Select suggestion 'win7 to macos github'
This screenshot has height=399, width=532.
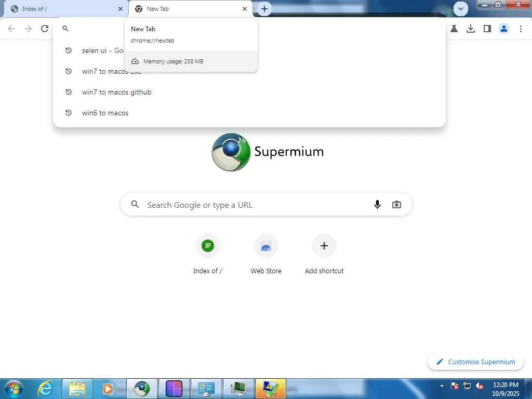tap(249, 92)
